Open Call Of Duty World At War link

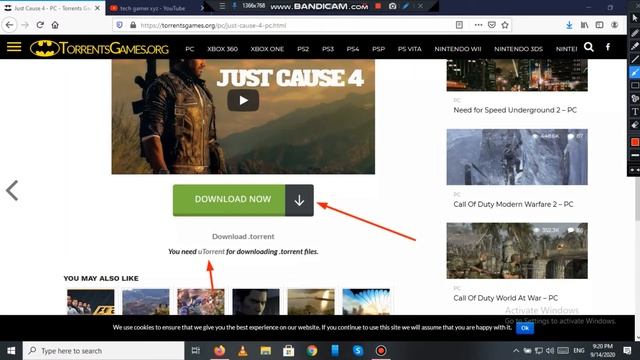pos(505,298)
